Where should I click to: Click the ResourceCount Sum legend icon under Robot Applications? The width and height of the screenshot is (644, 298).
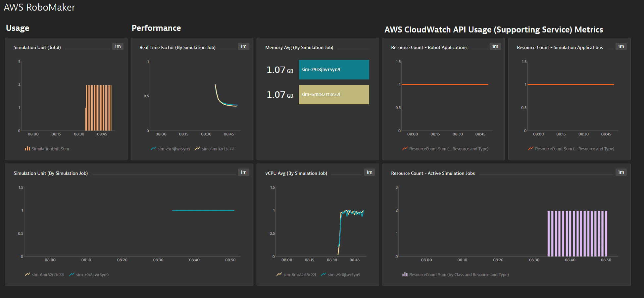(x=405, y=149)
